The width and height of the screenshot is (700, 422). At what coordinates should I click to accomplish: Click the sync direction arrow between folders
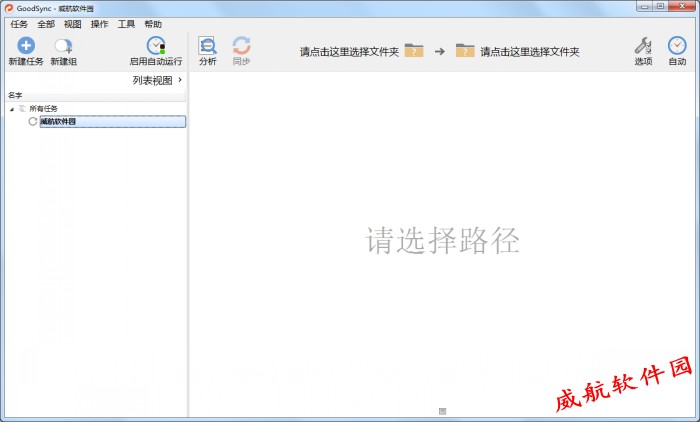439,51
